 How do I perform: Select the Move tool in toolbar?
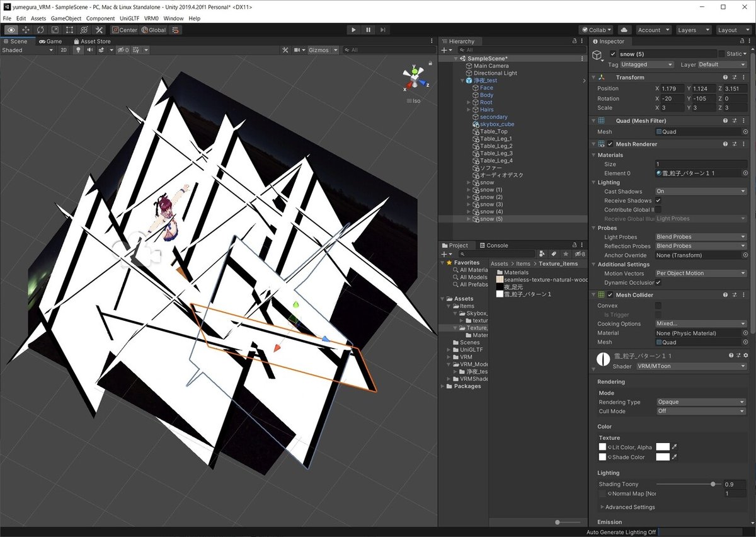(x=26, y=30)
